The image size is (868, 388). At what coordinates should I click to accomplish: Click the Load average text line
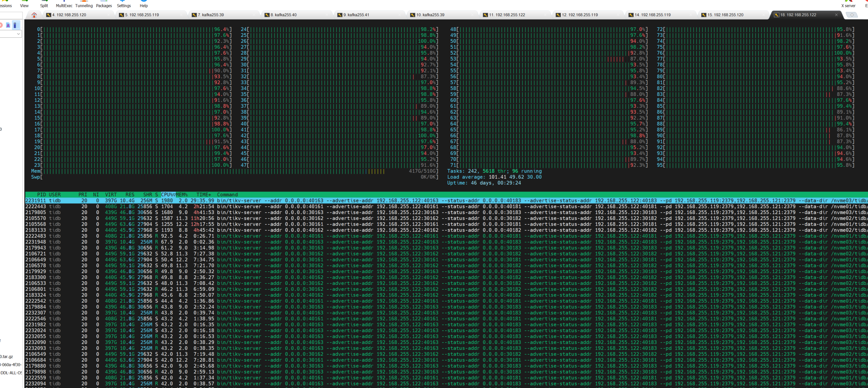coord(494,177)
